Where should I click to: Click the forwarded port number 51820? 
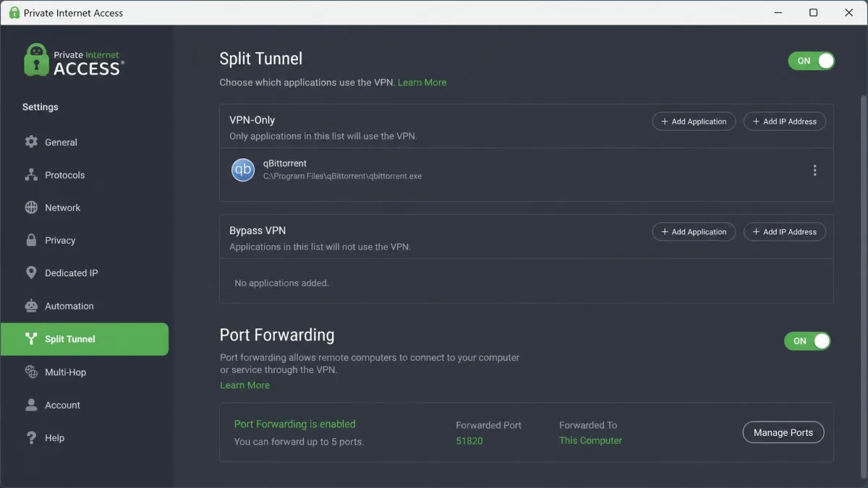[x=469, y=440]
